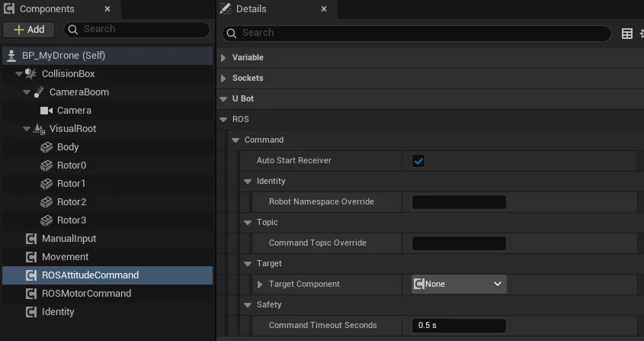Screen dimensions: 644x341
Task: Click the CollisionBox collision icon
Action: [30, 74]
